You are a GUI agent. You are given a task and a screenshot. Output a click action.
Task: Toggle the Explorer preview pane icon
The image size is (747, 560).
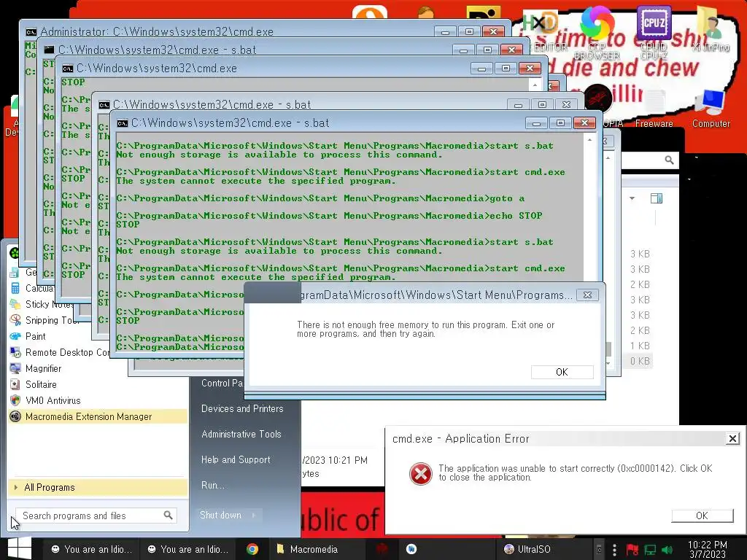pos(657,198)
